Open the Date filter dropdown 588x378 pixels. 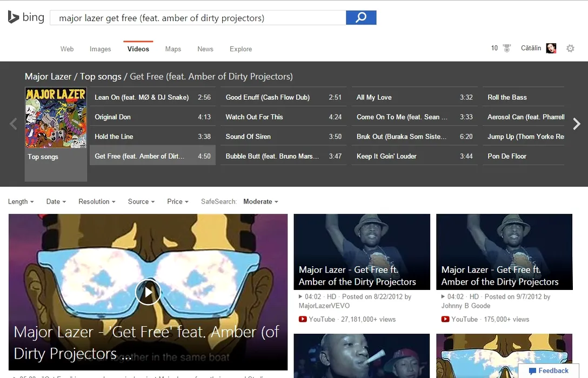point(56,201)
